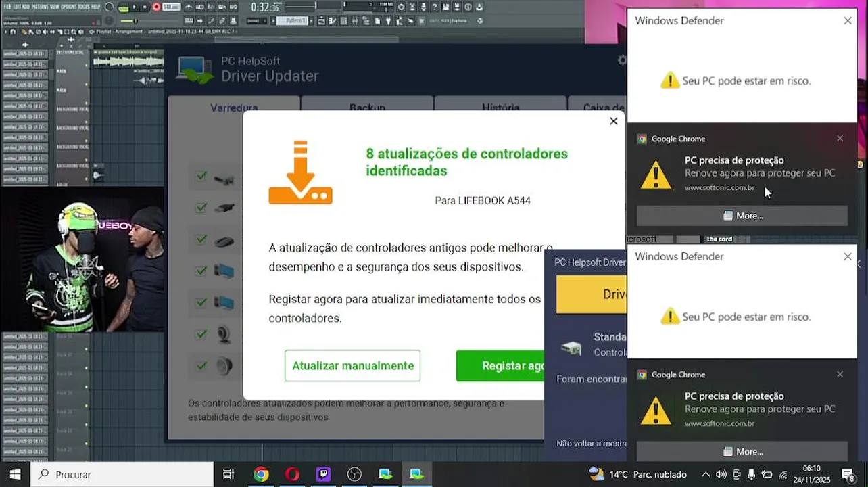Click the red record button in FL Studio
The image size is (868, 487).
[x=156, y=7]
